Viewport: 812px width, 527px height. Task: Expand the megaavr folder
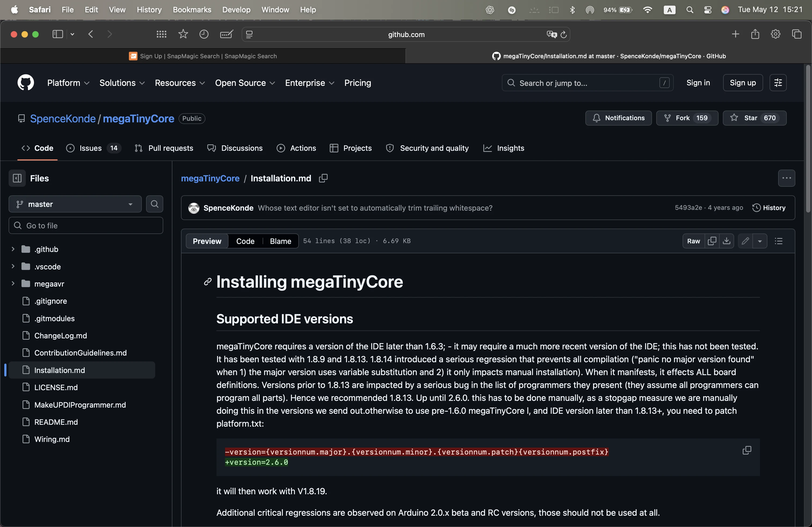tap(13, 284)
